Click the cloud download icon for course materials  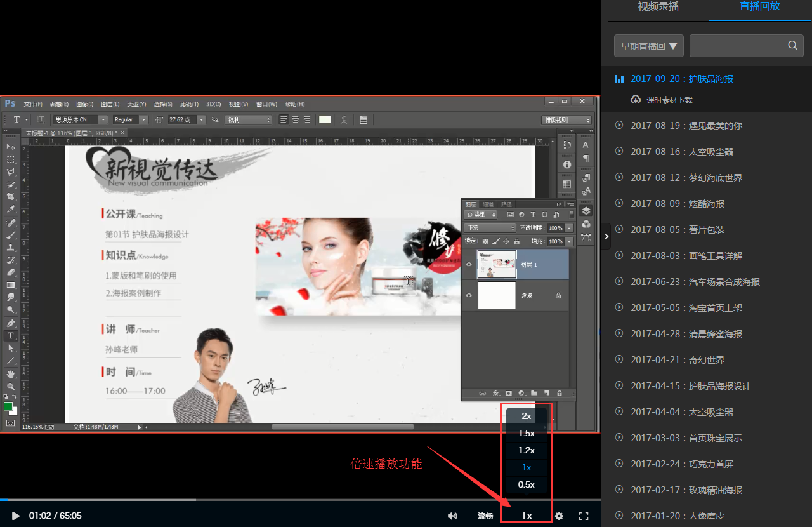[636, 100]
